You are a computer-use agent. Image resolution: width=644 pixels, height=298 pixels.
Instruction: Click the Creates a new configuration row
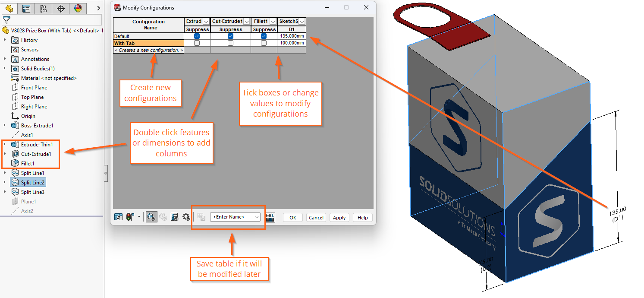click(148, 50)
